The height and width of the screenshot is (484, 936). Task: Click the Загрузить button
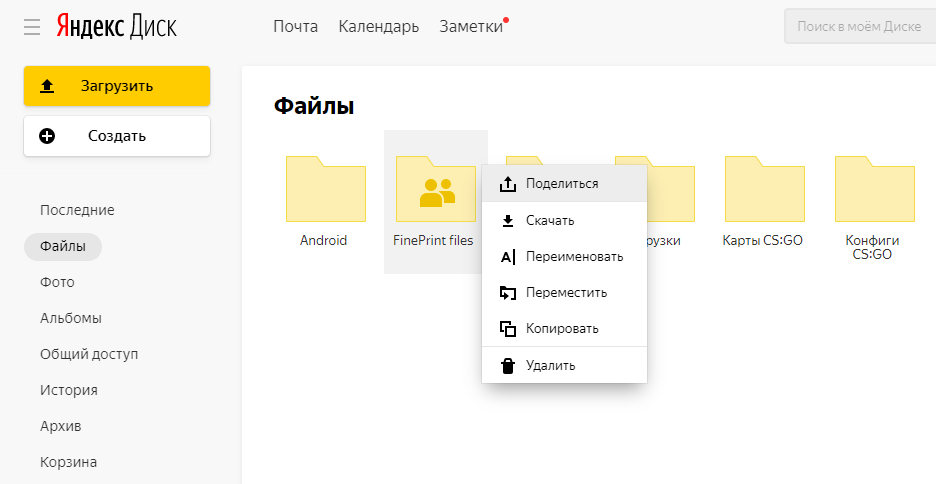point(117,86)
